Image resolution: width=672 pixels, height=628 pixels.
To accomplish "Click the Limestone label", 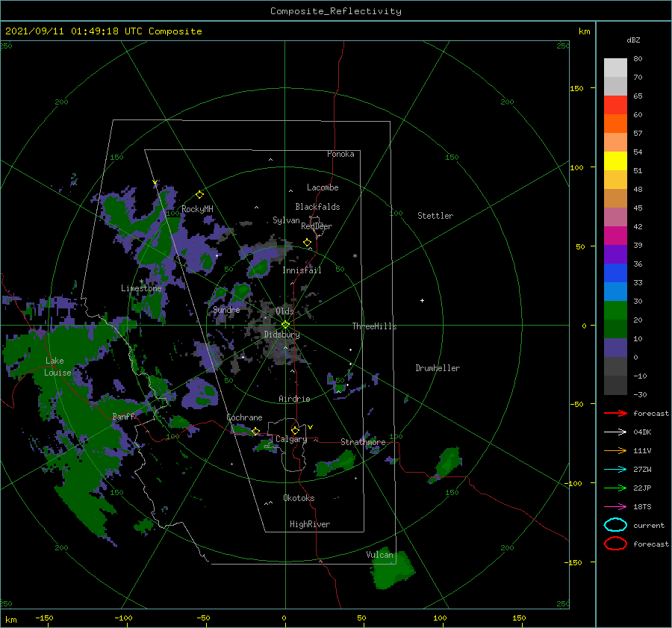I will (141, 288).
